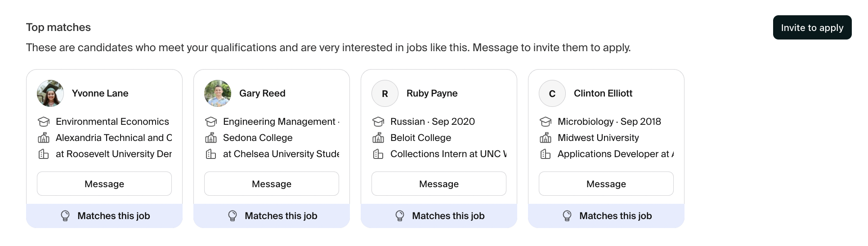Click graduation cap icon beside Microbiology
Image resolution: width=868 pixels, height=246 pixels.
tap(546, 122)
